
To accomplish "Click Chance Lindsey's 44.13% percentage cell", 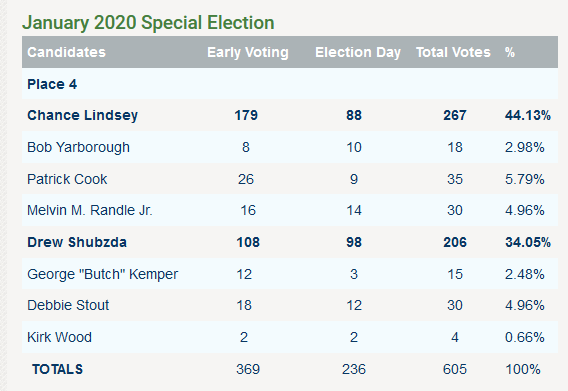I will pos(528,115).
